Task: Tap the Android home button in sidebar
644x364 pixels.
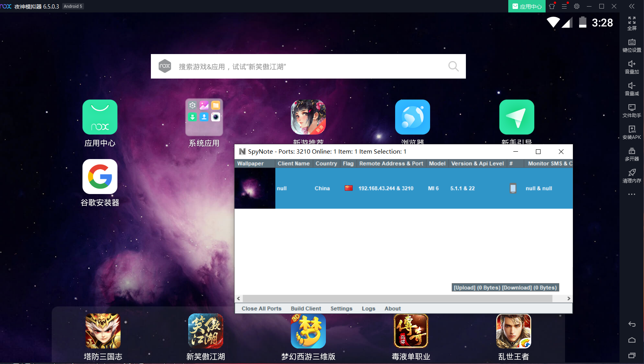Action: click(632, 340)
